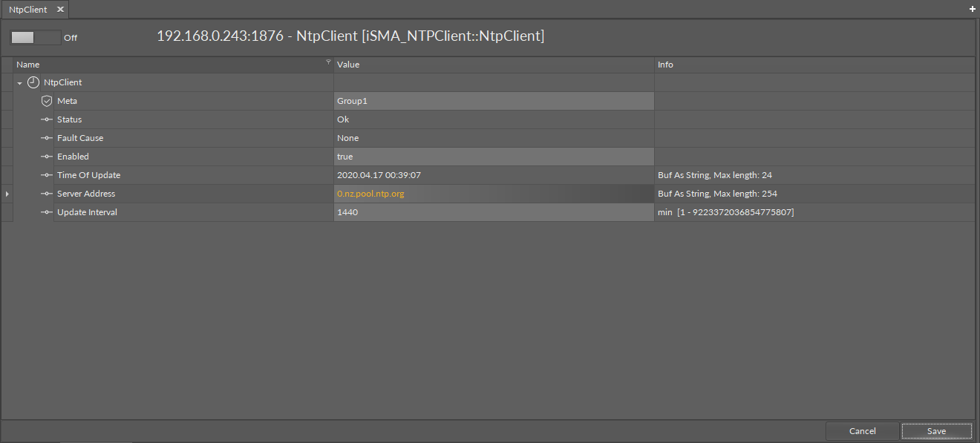980x443 pixels.
Task: Add a new tab with plus button
Action: click(x=973, y=9)
